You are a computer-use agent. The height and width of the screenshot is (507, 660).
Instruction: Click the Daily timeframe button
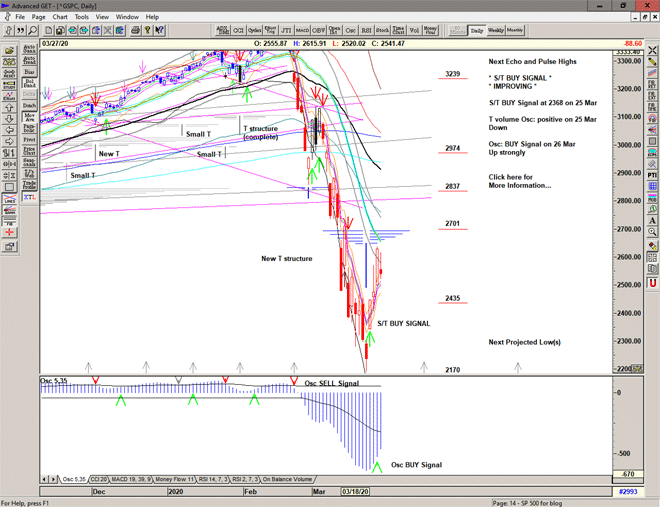pos(477,30)
